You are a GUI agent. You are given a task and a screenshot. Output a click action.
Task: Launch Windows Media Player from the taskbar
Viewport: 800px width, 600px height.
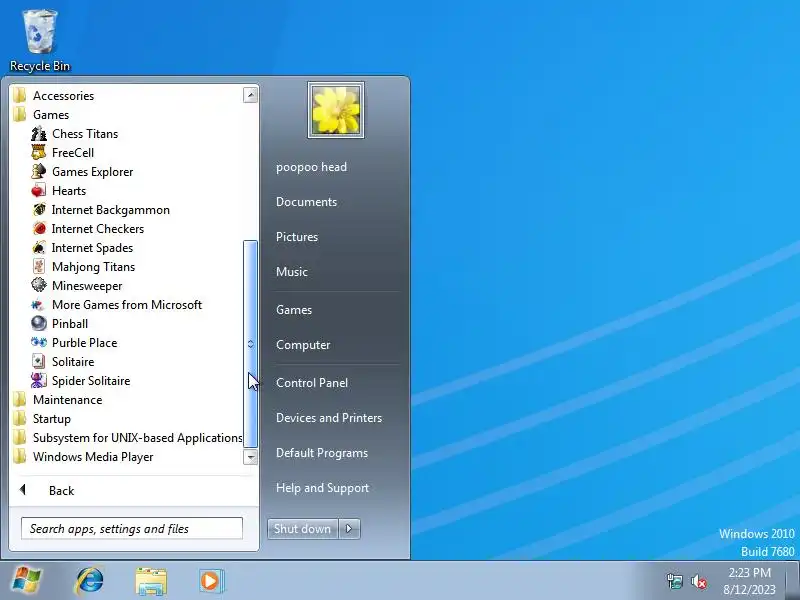[210, 581]
